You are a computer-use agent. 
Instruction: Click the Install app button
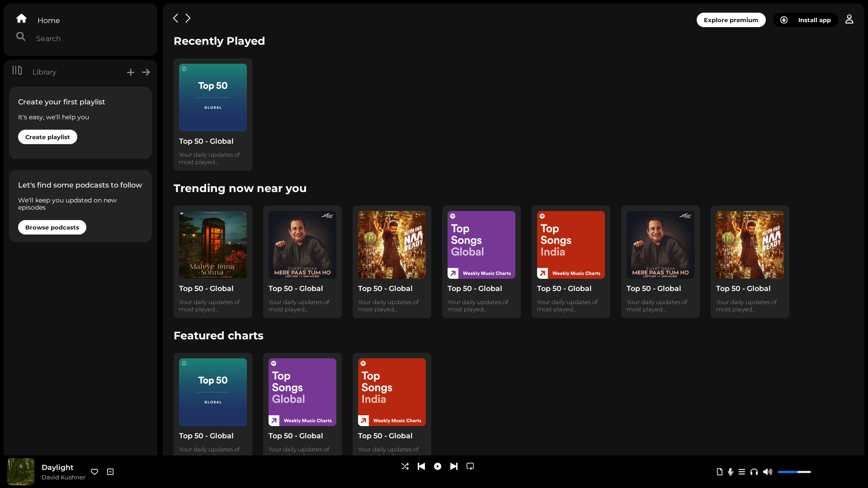806,20
